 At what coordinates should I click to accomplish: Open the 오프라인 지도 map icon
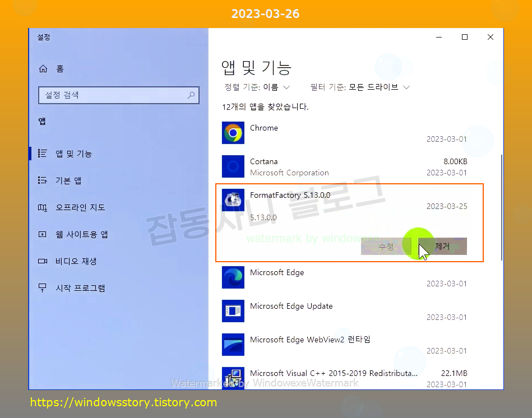coord(43,207)
